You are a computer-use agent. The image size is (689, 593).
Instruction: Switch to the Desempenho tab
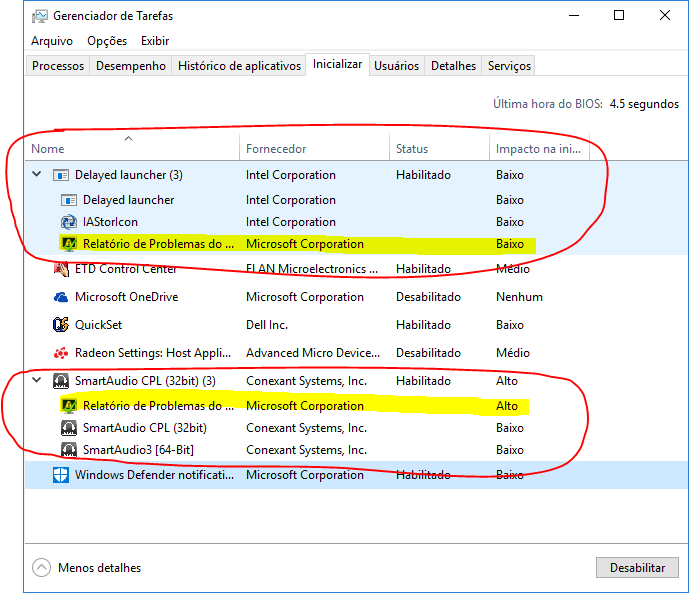coord(131,66)
